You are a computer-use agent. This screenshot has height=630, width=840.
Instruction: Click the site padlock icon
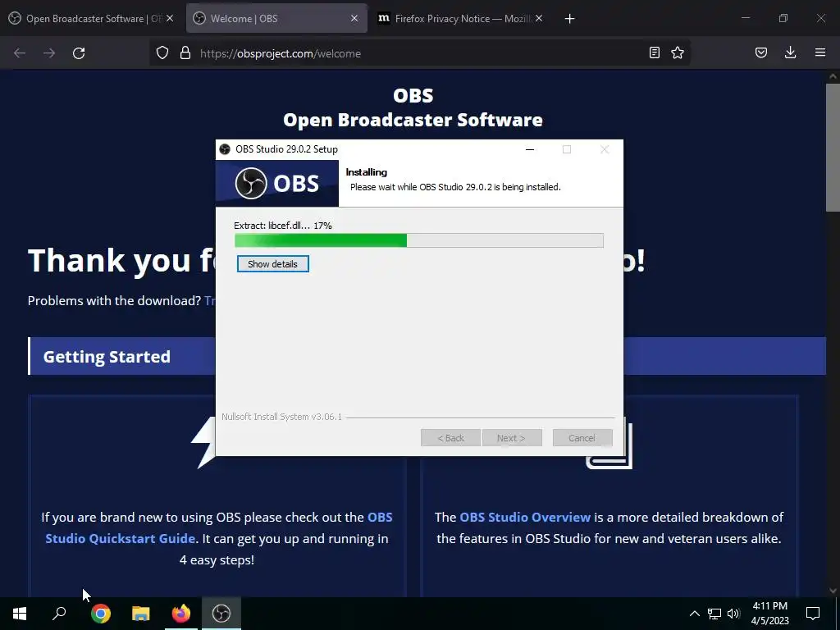click(x=185, y=53)
